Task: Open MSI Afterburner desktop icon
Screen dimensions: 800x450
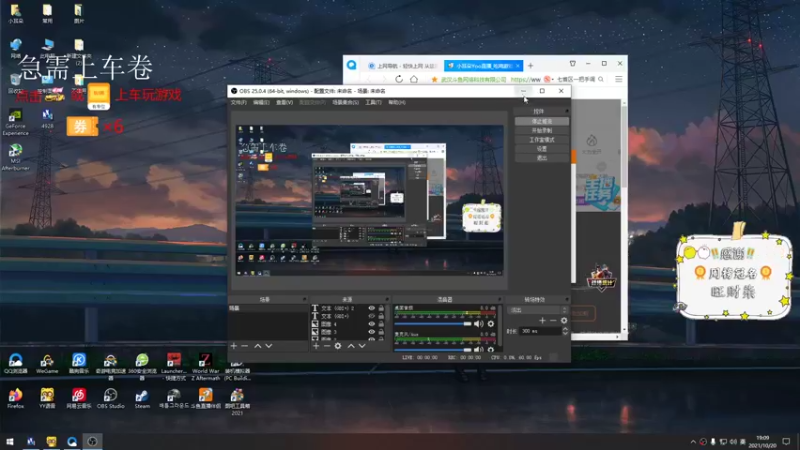Action: tap(15, 157)
